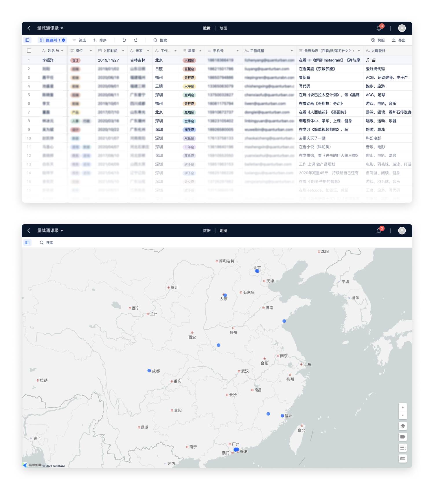Expand 入职时间 column header menu
This screenshot has height=504, width=434.
(x=123, y=51)
